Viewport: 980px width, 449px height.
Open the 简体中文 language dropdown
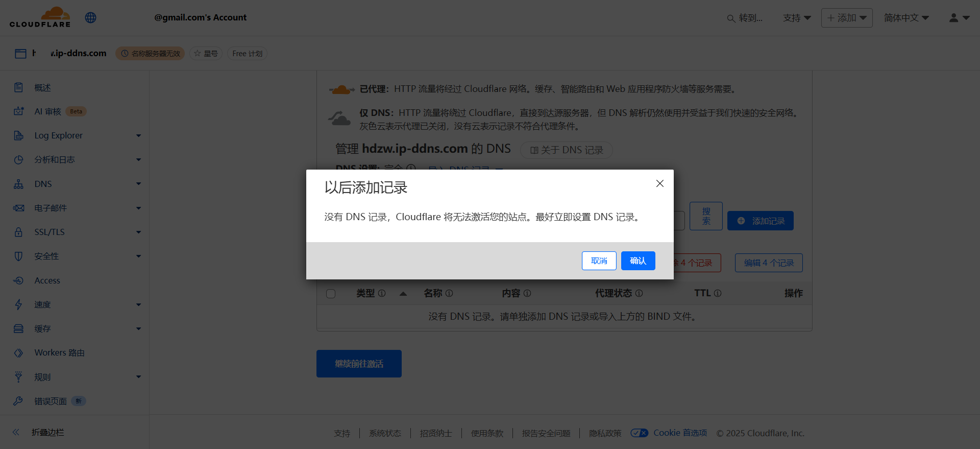tap(906, 18)
